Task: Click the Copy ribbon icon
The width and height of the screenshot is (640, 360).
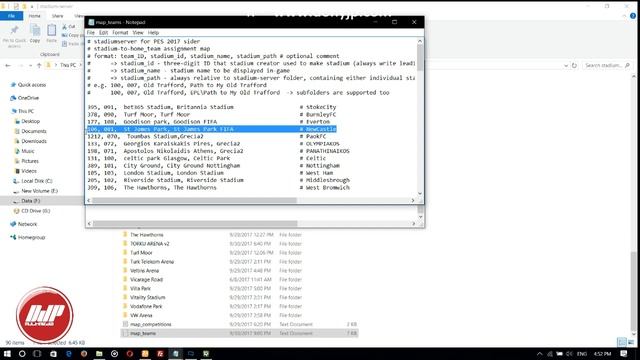Action: (x=35, y=33)
